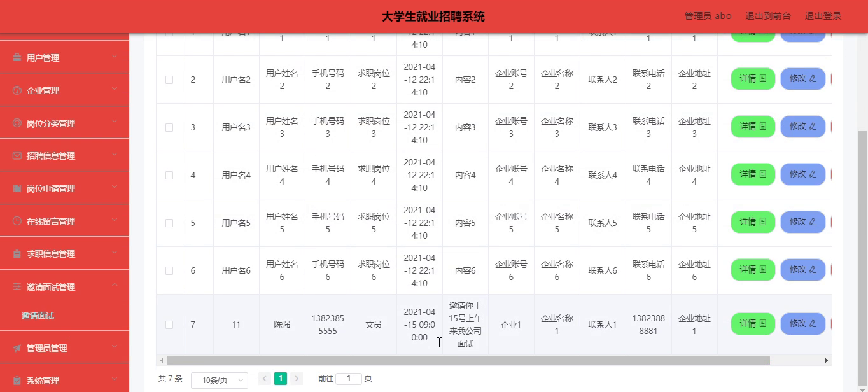Viewport: 868px width, 392px height.
Task: Open 岗位申请管理 menu item
Action: 64,188
